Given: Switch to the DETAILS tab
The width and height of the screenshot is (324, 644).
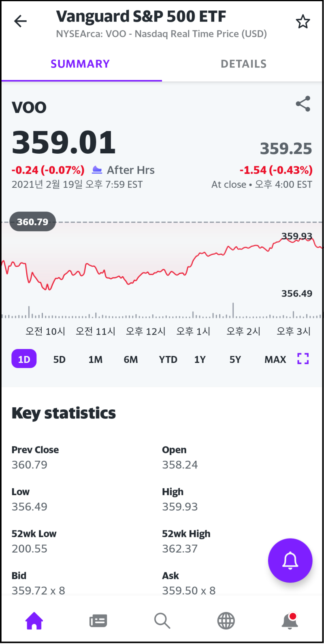Looking at the screenshot, I should pyautogui.click(x=243, y=64).
